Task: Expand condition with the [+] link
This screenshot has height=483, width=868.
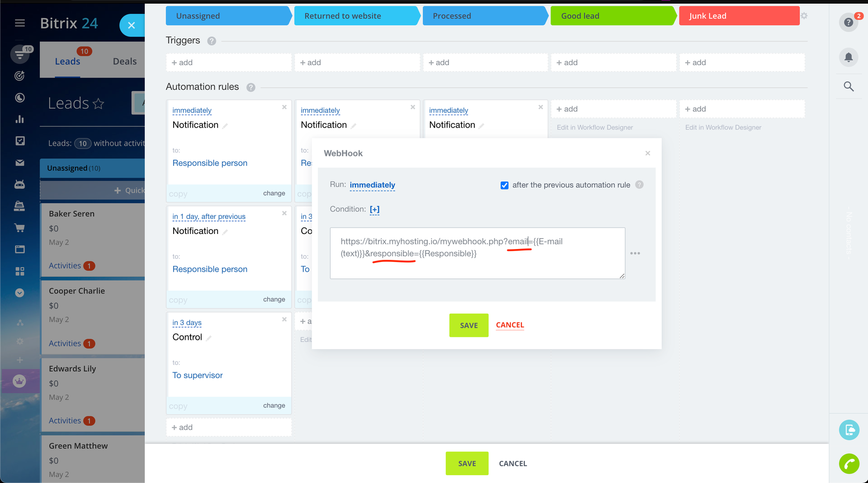Action: (x=375, y=209)
